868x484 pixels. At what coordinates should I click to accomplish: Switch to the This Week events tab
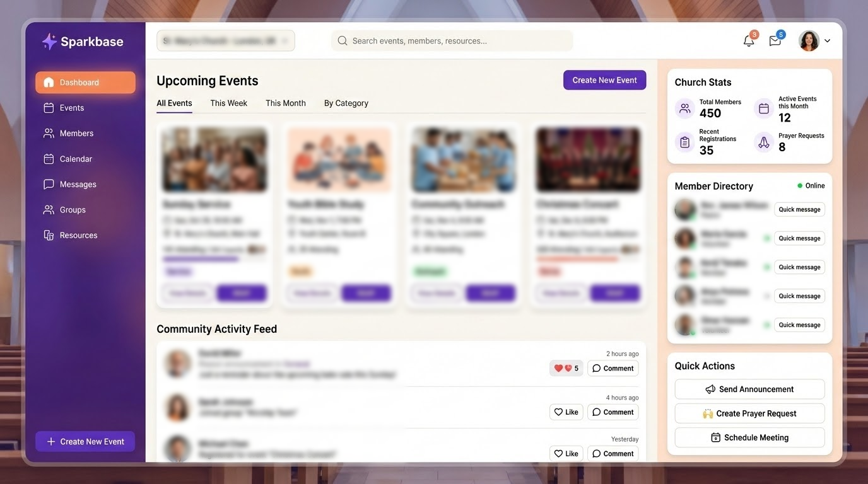(228, 103)
